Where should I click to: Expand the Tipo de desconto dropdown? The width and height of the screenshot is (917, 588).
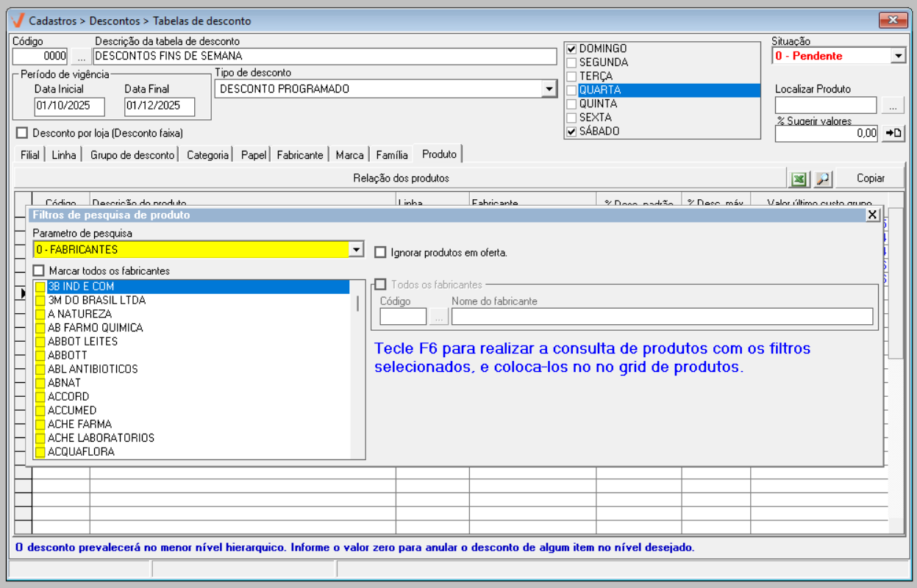pos(549,89)
